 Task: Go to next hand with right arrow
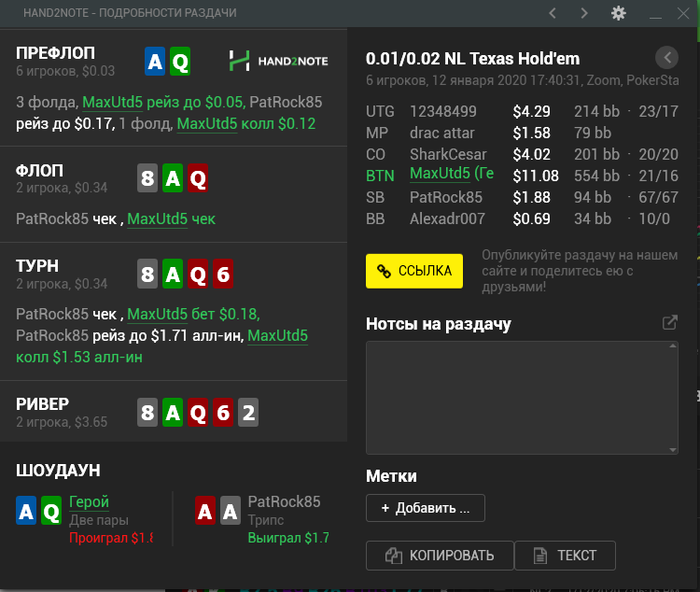pyautogui.click(x=584, y=13)
